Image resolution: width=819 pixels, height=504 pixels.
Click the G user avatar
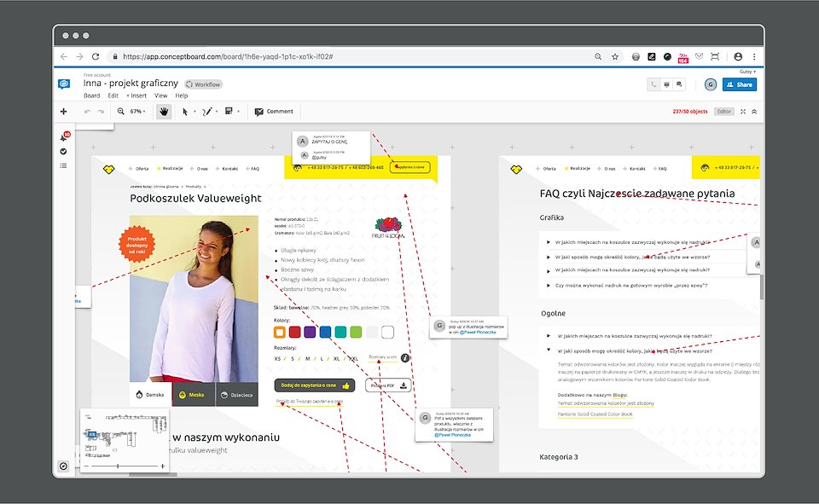point(711,84)
